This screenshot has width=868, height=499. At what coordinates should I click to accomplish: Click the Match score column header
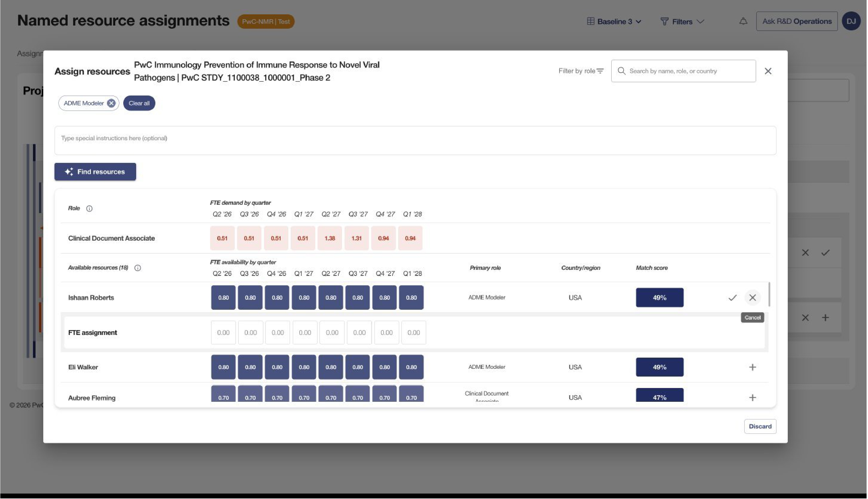(652, 268)
